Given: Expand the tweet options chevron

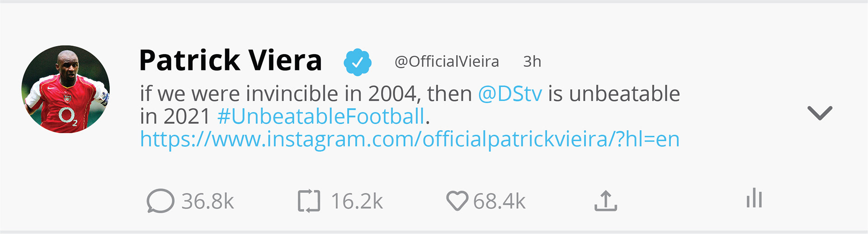Looking at the screenshot, I should pyautogui.click(x=819, y=113).
